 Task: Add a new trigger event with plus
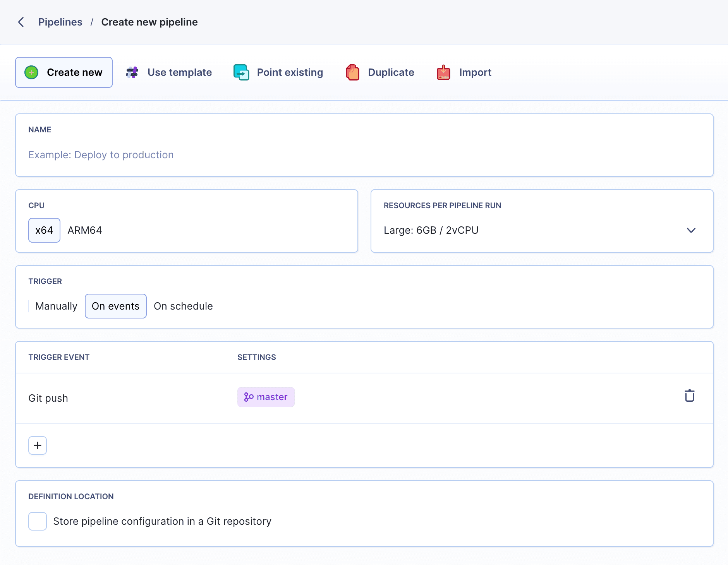[x=38, y=445]
